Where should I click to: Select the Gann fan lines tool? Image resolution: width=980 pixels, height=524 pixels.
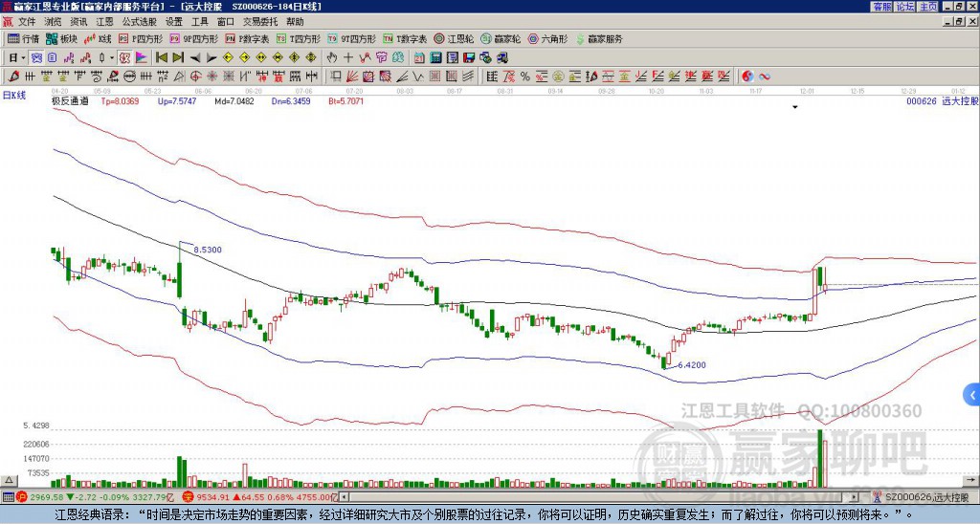(352, 76)
